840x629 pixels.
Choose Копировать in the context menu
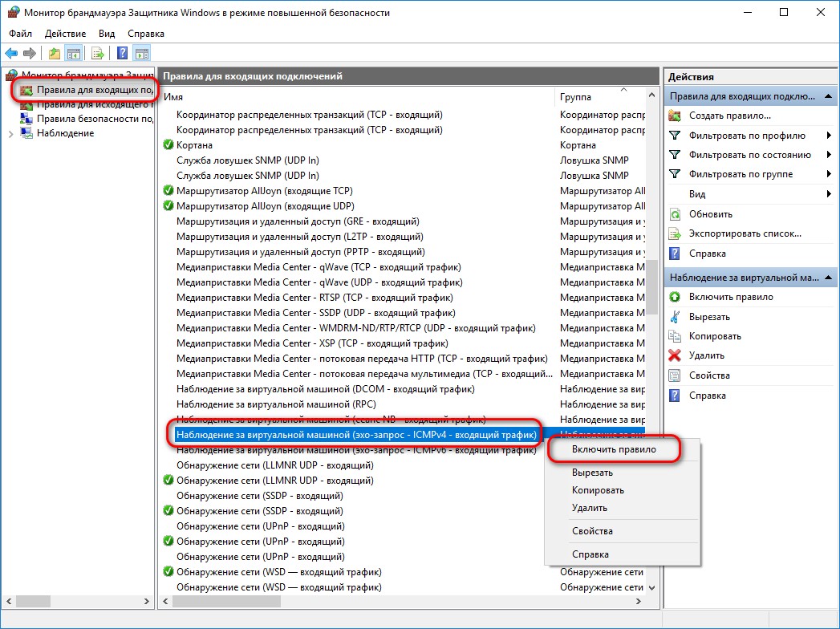point(598,490)
